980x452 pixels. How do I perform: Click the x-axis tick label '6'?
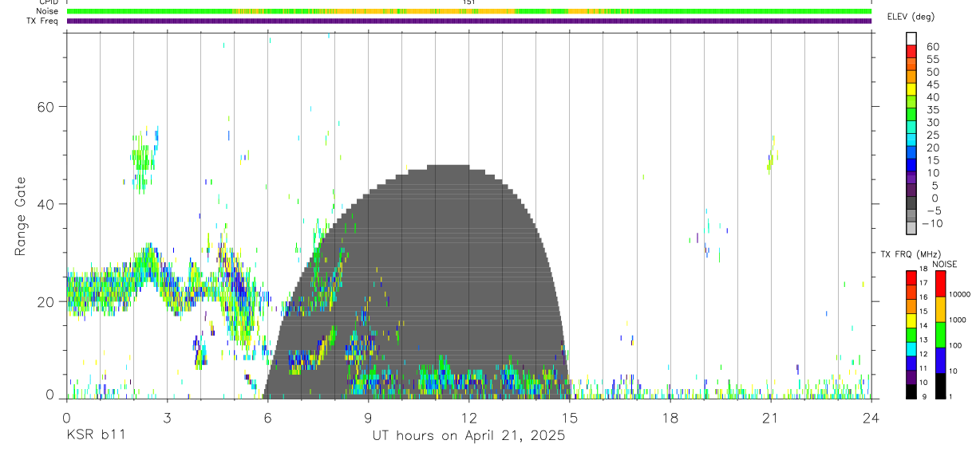point(267,417)
